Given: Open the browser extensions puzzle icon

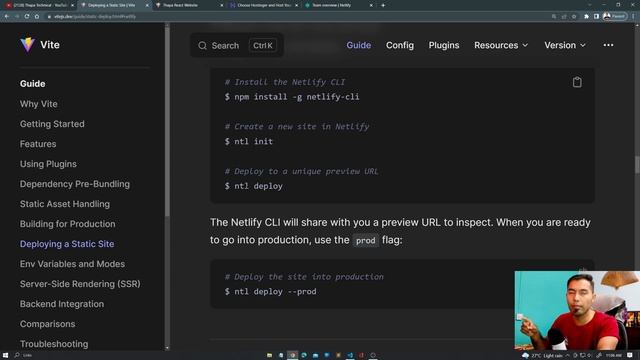Looking at the screenshot, I should pos(587,16).
